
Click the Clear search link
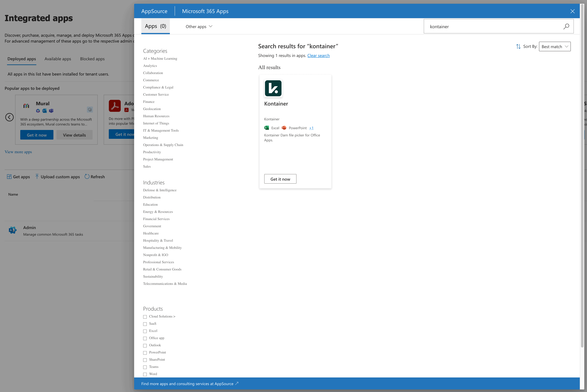tap(318, 55)
